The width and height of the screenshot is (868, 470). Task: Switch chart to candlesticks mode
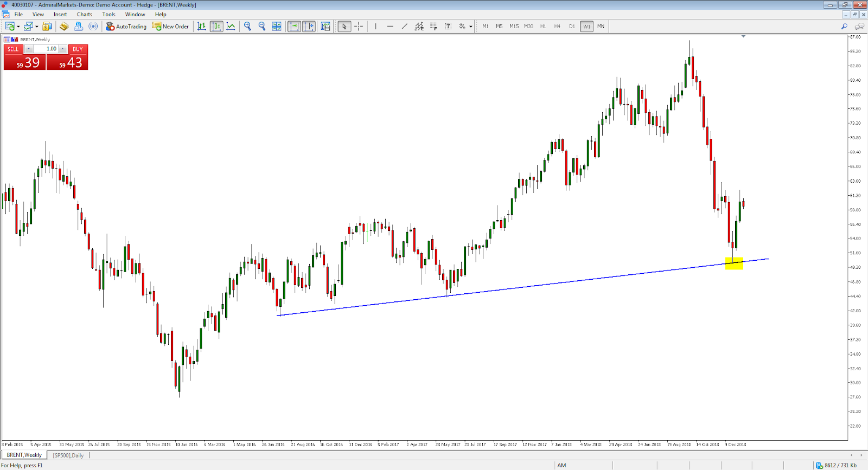216,26
